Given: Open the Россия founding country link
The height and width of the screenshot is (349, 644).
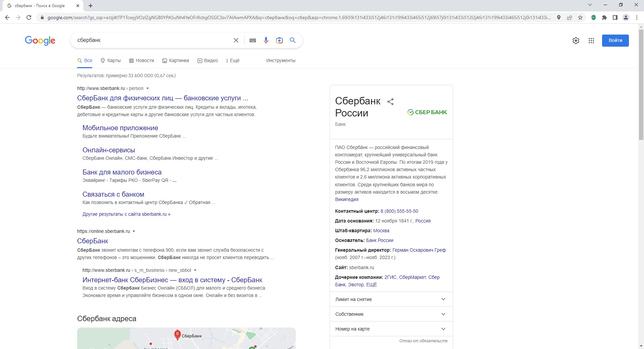Looking at the screenshot, I should 423,221.
